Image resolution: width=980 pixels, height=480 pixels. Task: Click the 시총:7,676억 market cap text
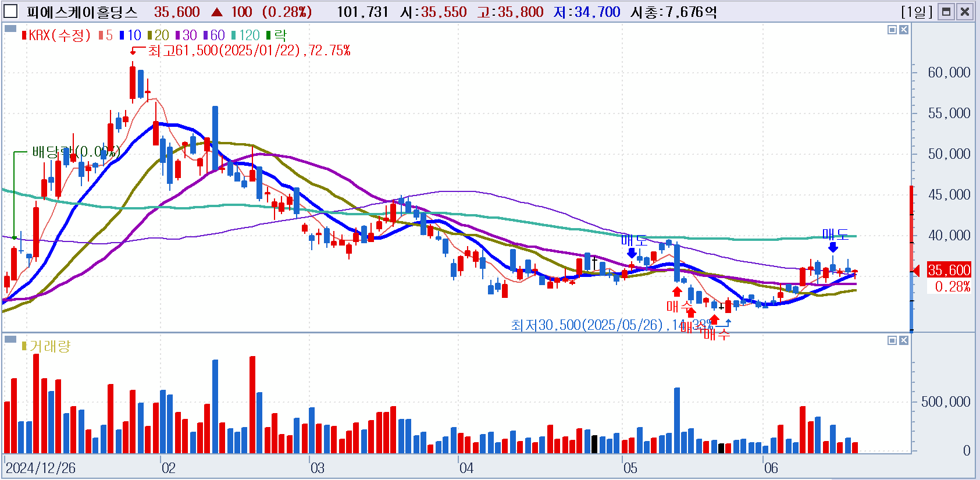tap(674, 12)
